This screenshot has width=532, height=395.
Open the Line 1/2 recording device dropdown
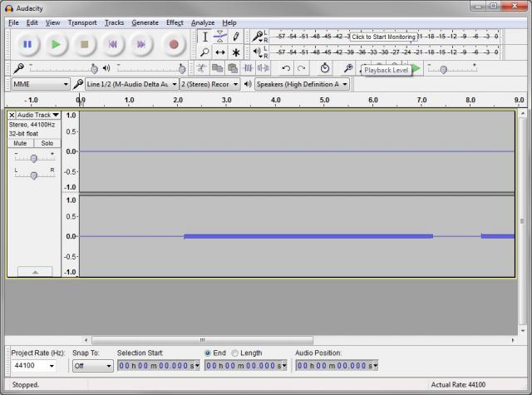tap(131, 84)
